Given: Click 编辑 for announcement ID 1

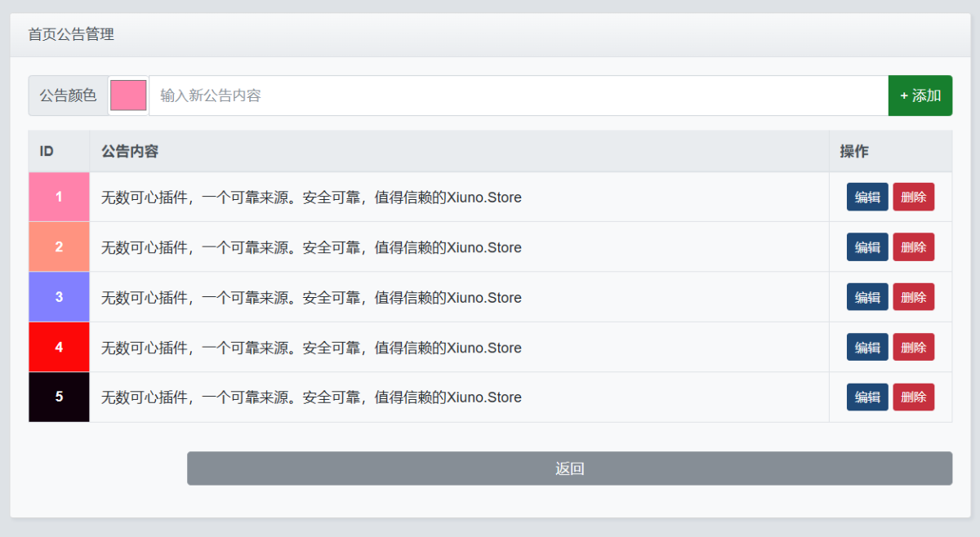Looking at the screenshot, I should [867, 197].
